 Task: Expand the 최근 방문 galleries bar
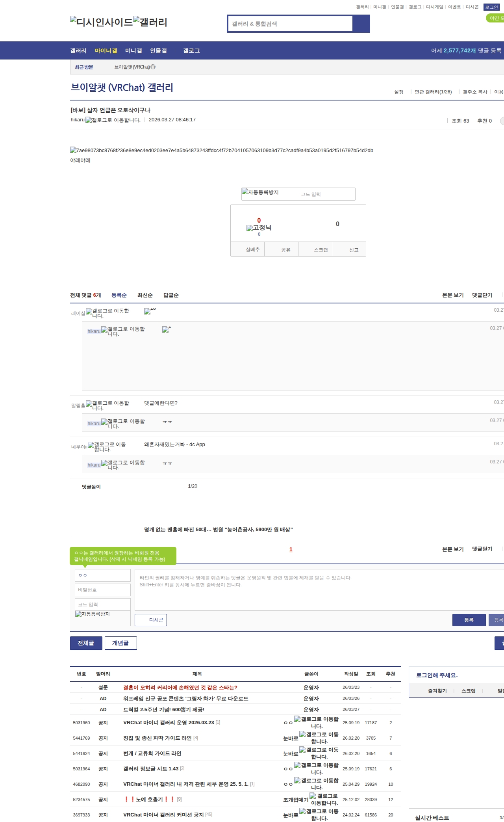pyautogui.click(x=84, y=67)
